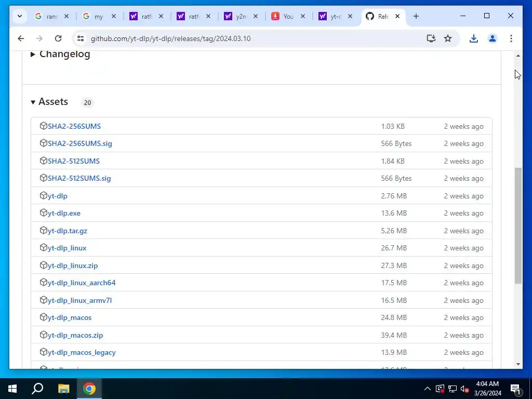Reload the GitHub releases page
The width and height of the screenshot is (532, 399).
58,38
